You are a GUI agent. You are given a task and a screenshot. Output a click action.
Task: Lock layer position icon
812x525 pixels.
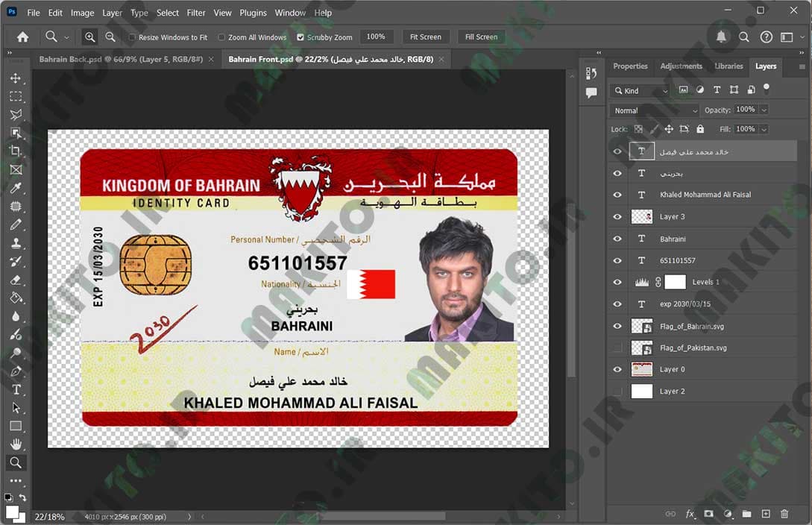pyautogui.click(x=669, y=129)
